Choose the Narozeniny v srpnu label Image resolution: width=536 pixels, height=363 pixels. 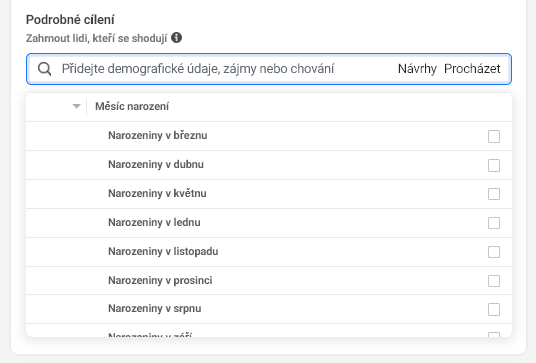tap(155, 308)
